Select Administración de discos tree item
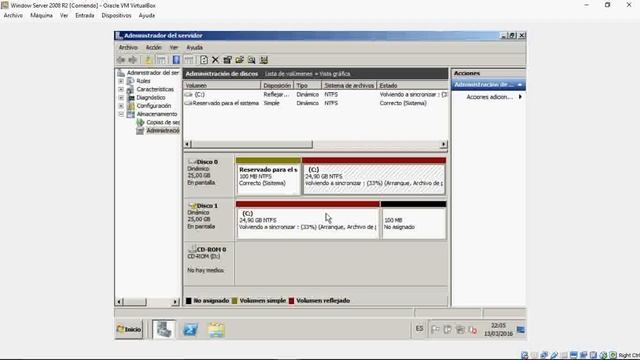This screenshot has height=360, width=640. click(x=163, y=131)
